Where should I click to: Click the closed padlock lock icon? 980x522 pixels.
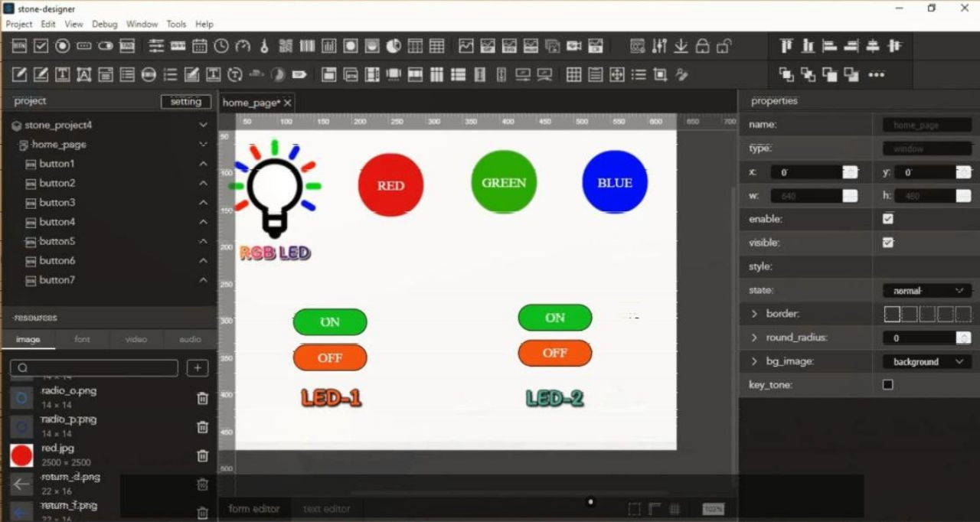702,47
